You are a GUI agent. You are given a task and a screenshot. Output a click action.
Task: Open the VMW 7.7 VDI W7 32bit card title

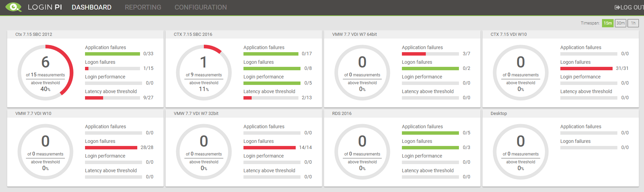point(196,114)
